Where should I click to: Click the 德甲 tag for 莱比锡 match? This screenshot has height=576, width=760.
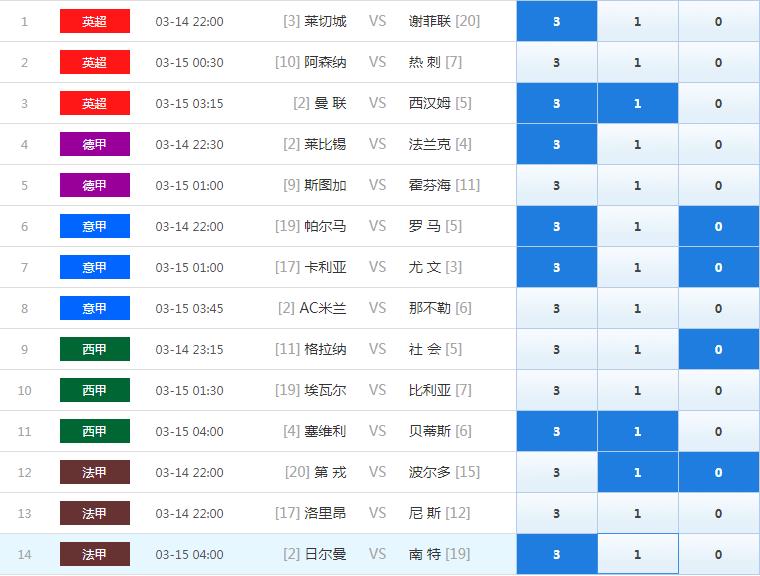click(95, 144)
